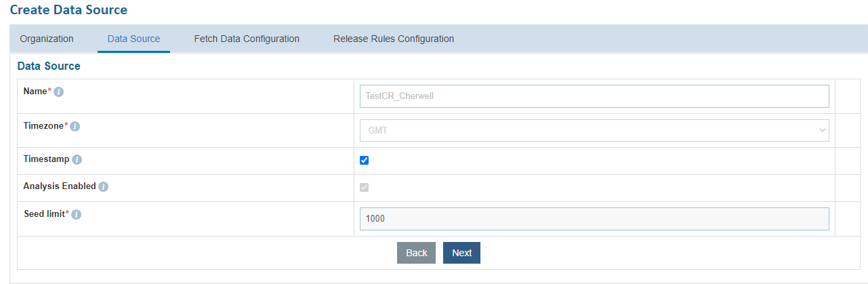Open the Timezone dropdown showing GMT
This screenshot has height=284, width=868.
tap(594, 130)
